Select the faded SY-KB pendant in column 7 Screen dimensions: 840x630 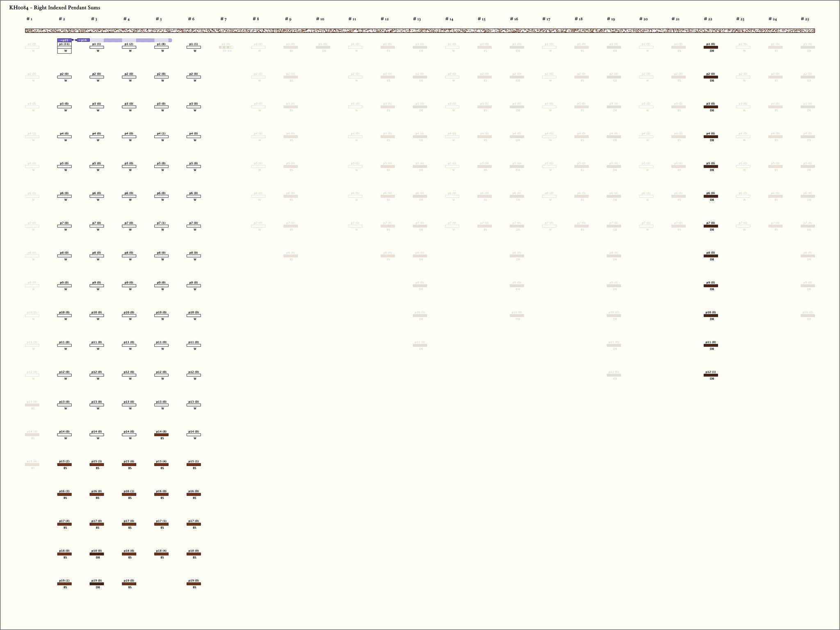click(x=226, y=47)
